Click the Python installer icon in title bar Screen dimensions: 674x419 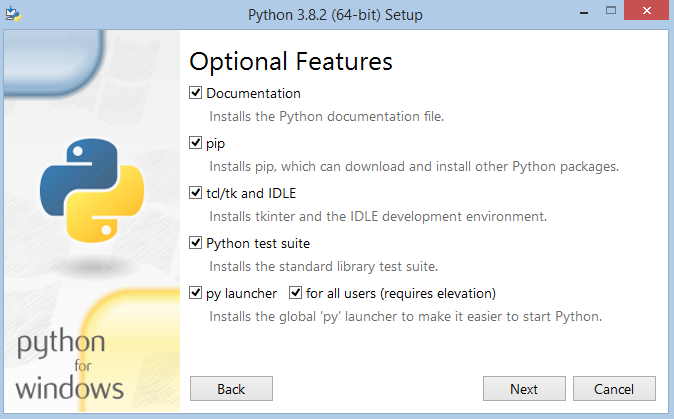click(13, 14)
